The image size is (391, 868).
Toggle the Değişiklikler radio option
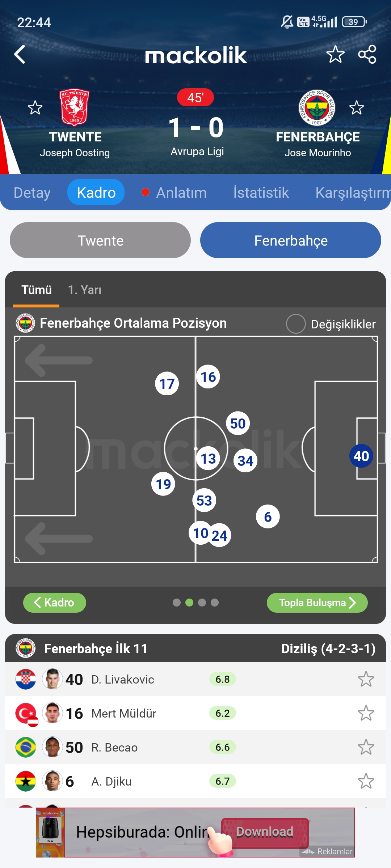click(x=296, y=324)
